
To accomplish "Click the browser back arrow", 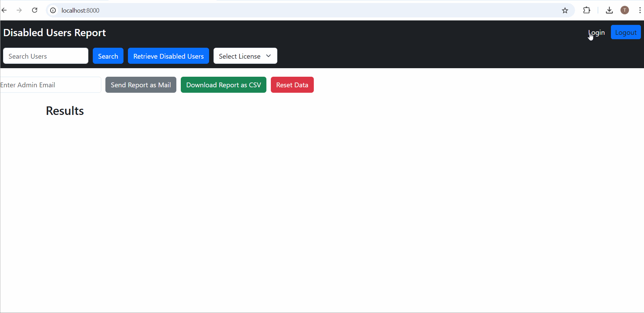I will point(4,10).
